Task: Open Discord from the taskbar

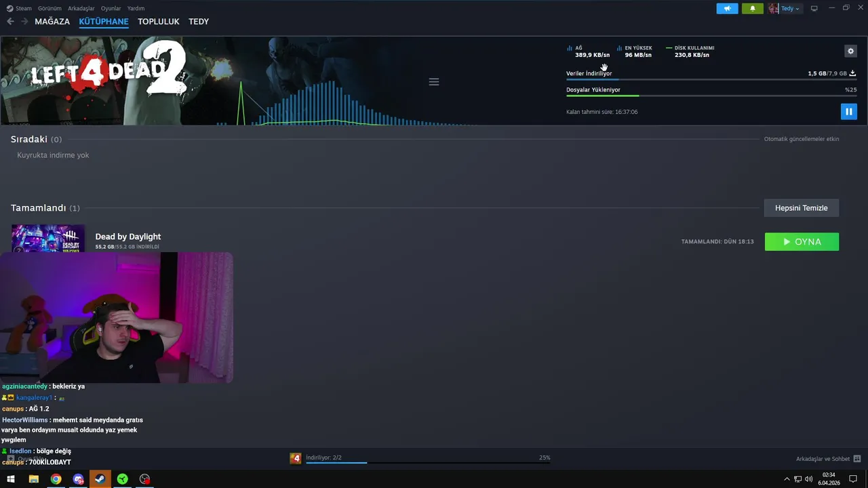Action: pos(78,479)
